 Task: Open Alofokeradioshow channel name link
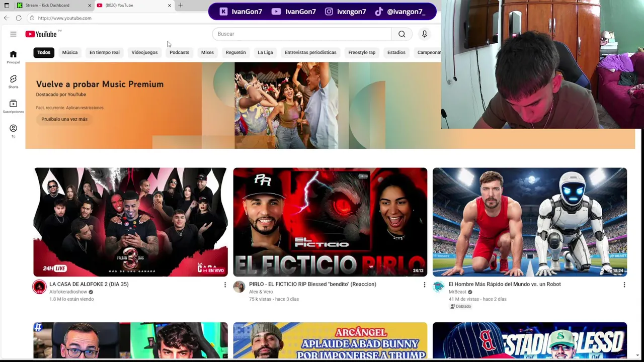tap(68, 292)
